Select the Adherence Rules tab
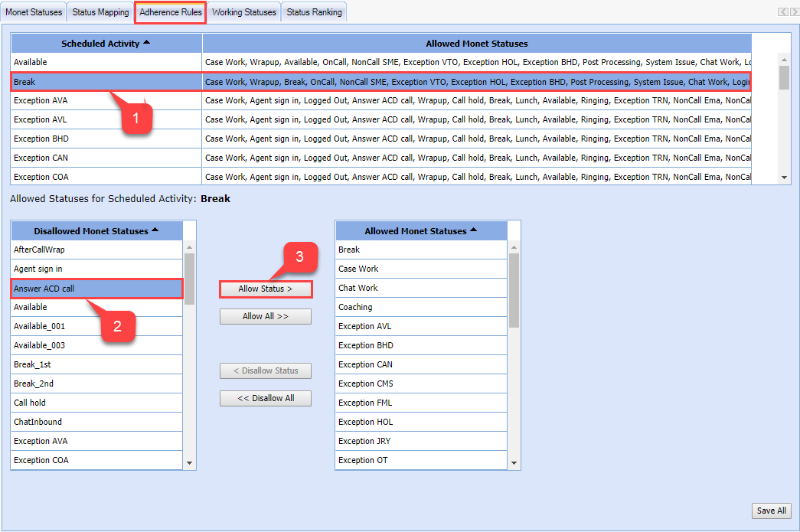Viewport: 800px width, 532px height. pos(171,12)
